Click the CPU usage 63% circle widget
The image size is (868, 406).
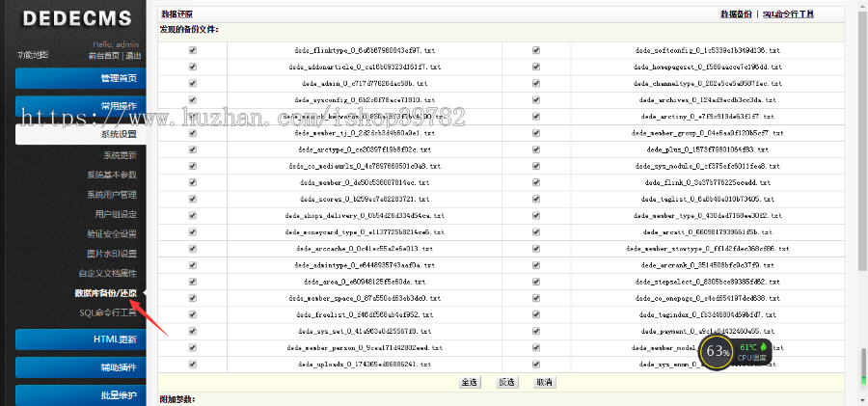[718, 351]
